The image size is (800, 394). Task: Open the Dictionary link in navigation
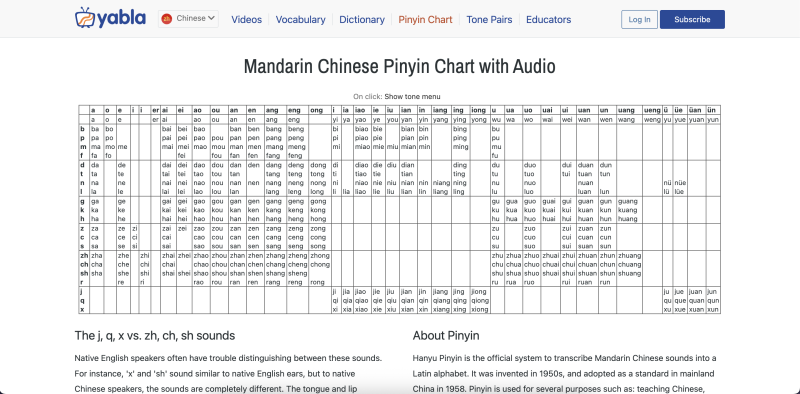click(362, 19)
